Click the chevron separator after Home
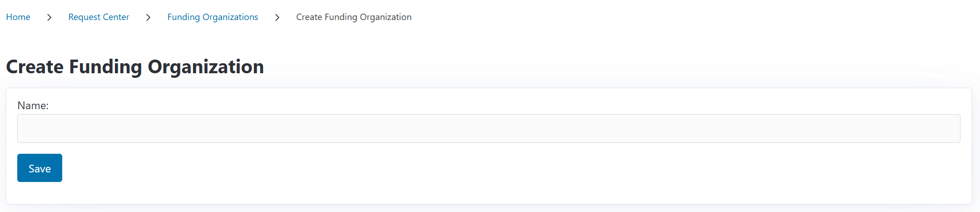Image resolution: width=980 pixels, height=212 pixels. click(x=49, y=17)
